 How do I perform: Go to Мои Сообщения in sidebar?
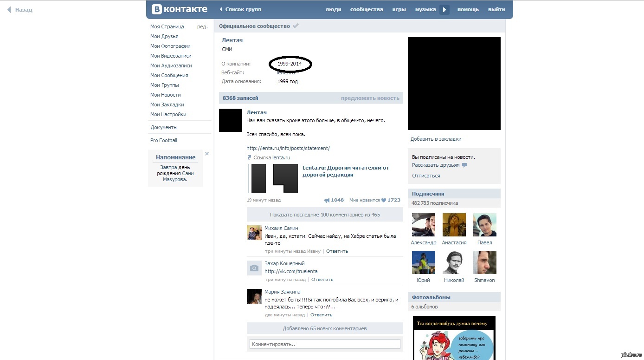(x=169, y=75)
